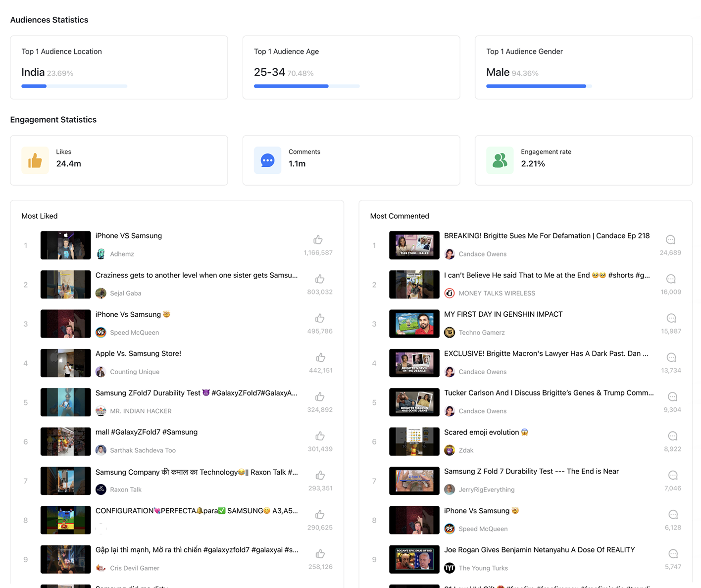Viewport: 701px width, 588px height.
Task: Click Sejal Gaba channel avatar
Action: (x=101, y=293)
